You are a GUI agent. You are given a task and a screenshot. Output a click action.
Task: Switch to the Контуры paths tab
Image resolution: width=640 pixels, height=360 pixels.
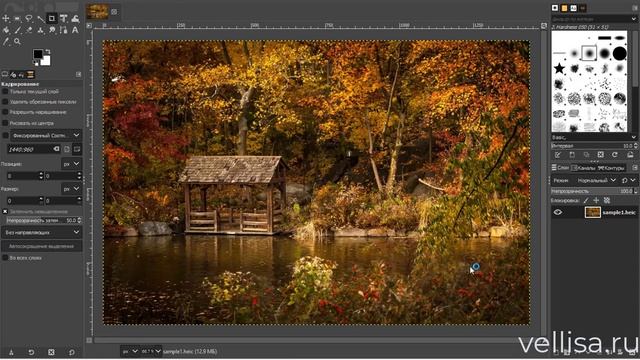[611, 168]
